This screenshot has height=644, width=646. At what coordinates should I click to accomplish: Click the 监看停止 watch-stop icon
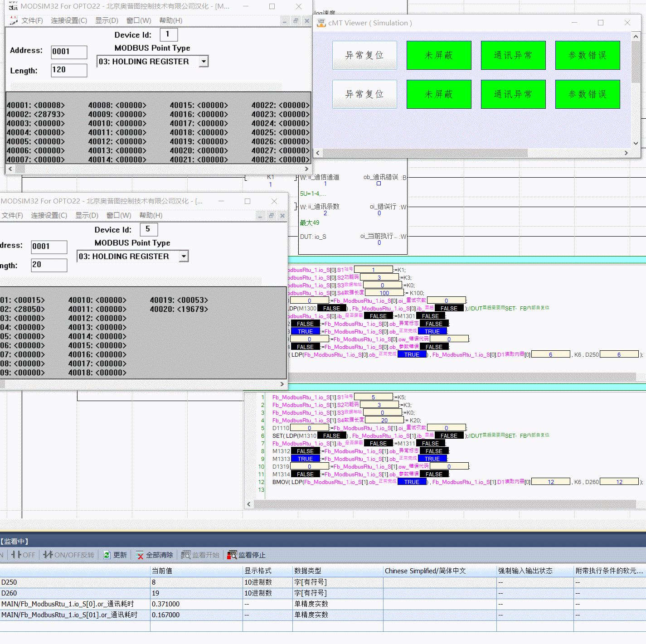coord(232,554)
